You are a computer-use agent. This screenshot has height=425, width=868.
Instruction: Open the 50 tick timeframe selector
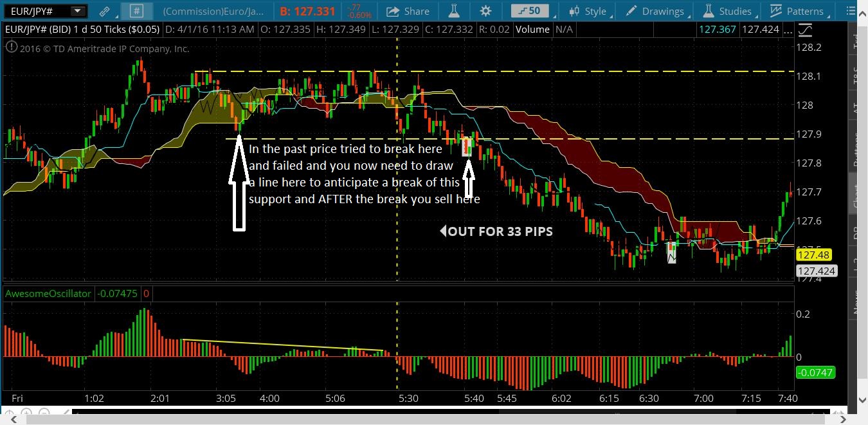tap(529, 11)
